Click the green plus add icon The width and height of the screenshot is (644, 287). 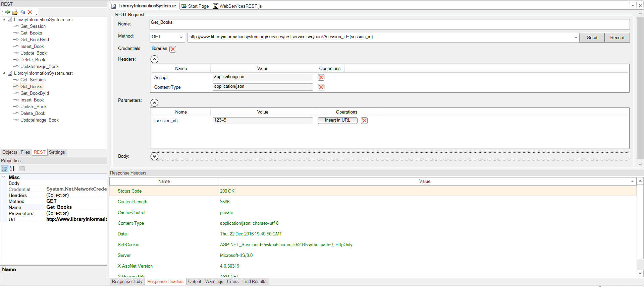coord(7,12)
